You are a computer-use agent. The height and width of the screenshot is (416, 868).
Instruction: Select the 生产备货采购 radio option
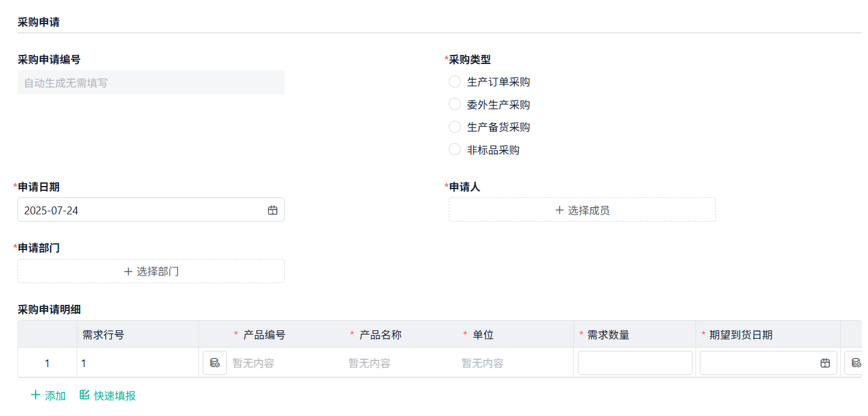(x=454, y=127)
